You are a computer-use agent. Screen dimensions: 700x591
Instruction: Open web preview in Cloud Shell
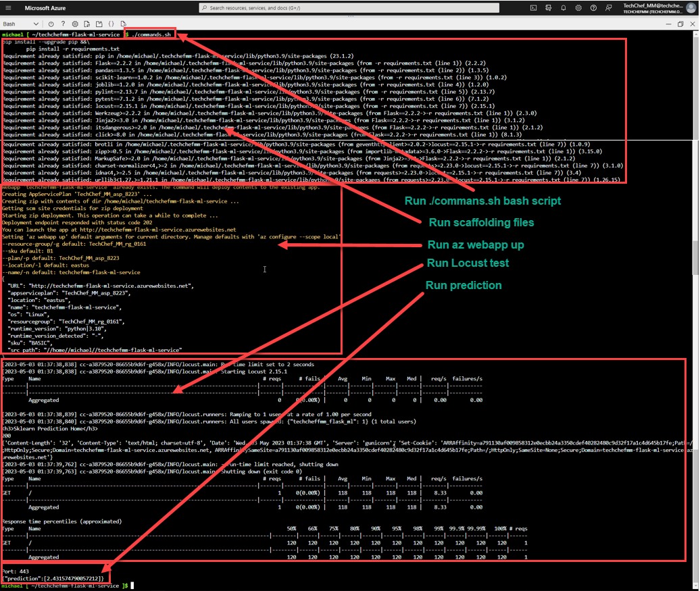124,24
